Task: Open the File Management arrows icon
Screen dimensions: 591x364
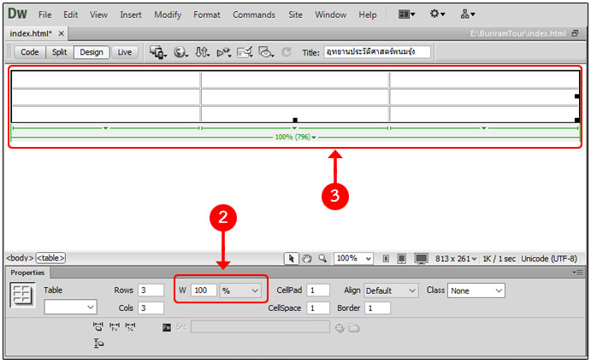Action: (203, 52)
